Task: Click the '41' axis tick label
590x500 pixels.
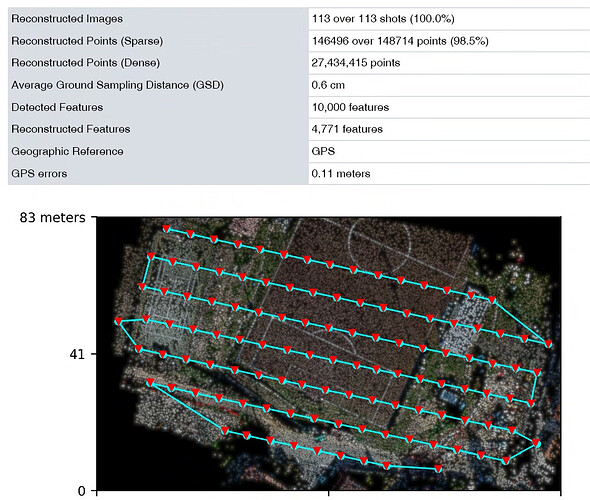Action: [x=78, y=354]
